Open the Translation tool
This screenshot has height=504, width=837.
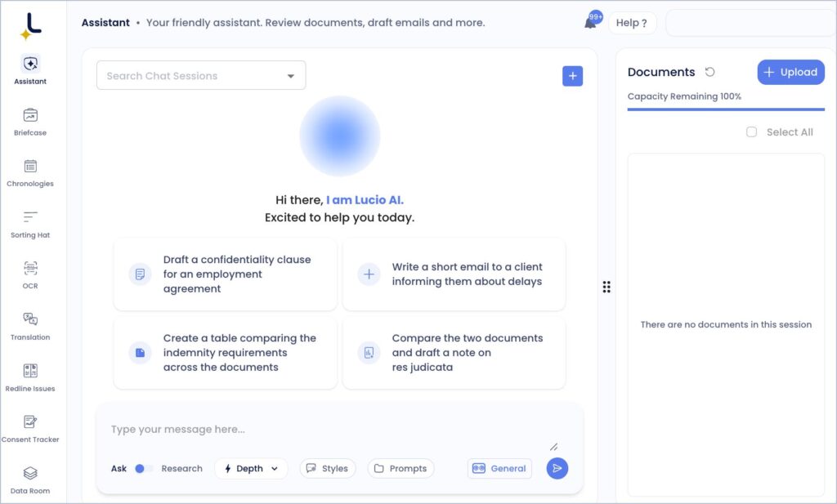[30, 327]
